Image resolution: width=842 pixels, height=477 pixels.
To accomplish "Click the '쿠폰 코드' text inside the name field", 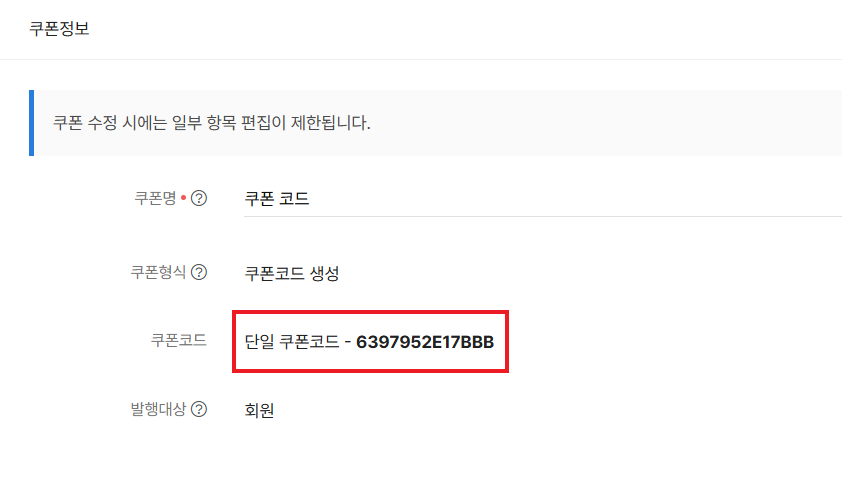I will [277, 198].
